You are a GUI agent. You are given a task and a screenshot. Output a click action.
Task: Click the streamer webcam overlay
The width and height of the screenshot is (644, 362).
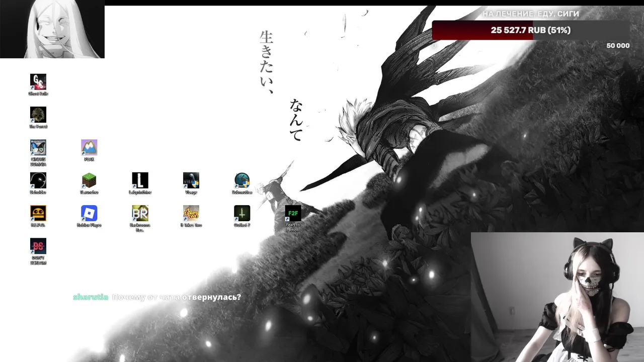click(x=557, y=297)
